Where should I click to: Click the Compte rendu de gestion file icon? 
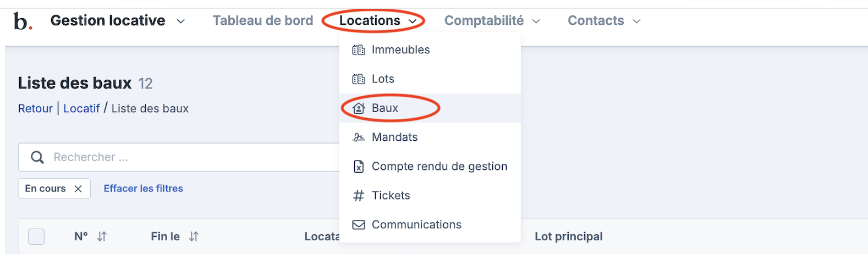359,167
